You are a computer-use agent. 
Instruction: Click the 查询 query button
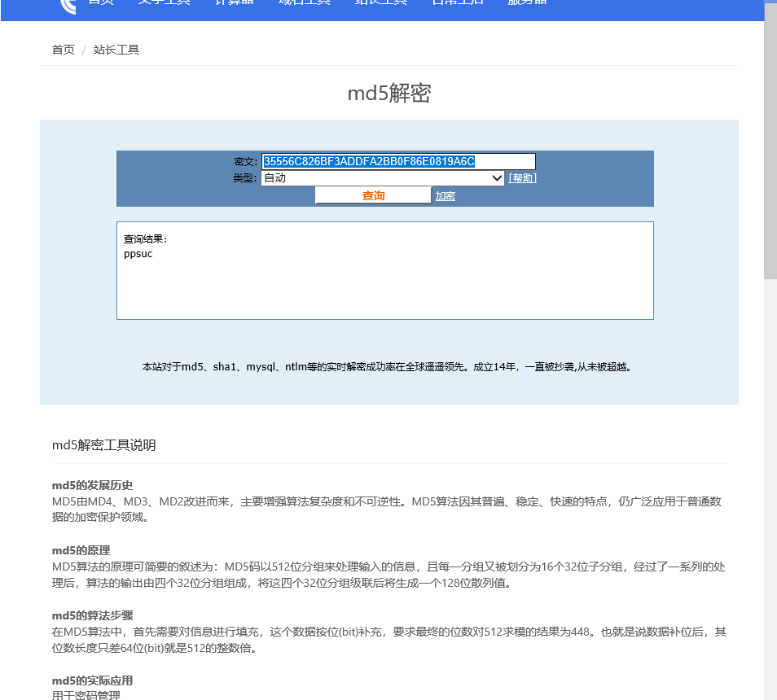point(373,195)
